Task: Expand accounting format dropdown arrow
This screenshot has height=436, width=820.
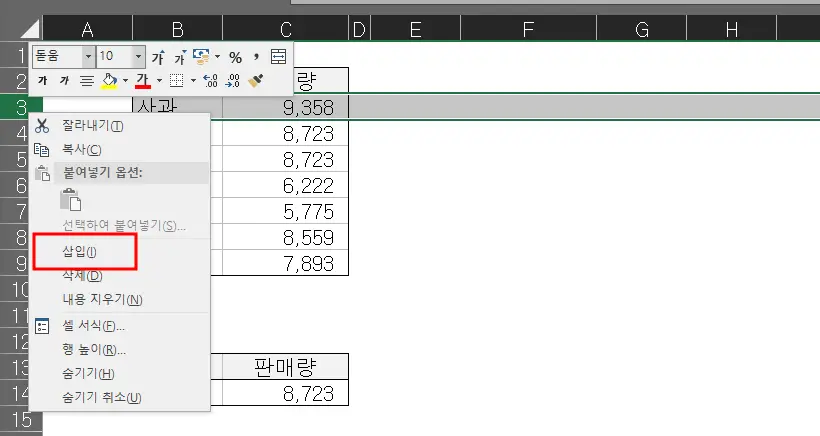Action: click(217, 56)
